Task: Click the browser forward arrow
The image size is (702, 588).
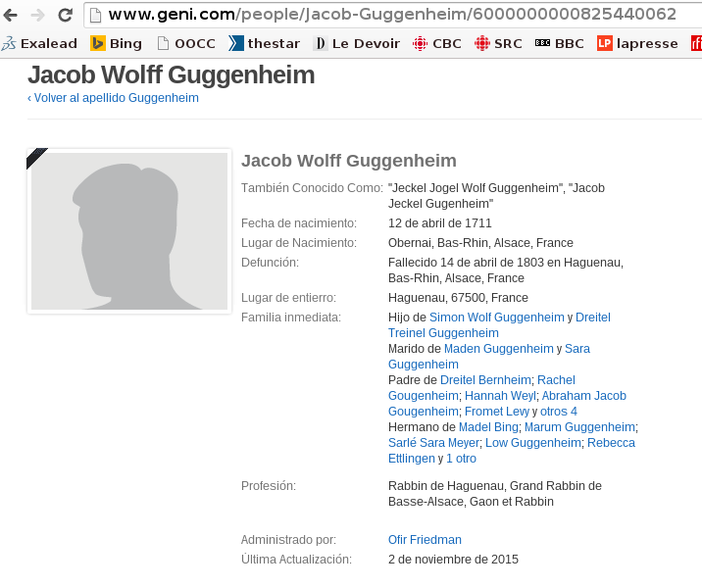Action: click(x=38, y=15)
